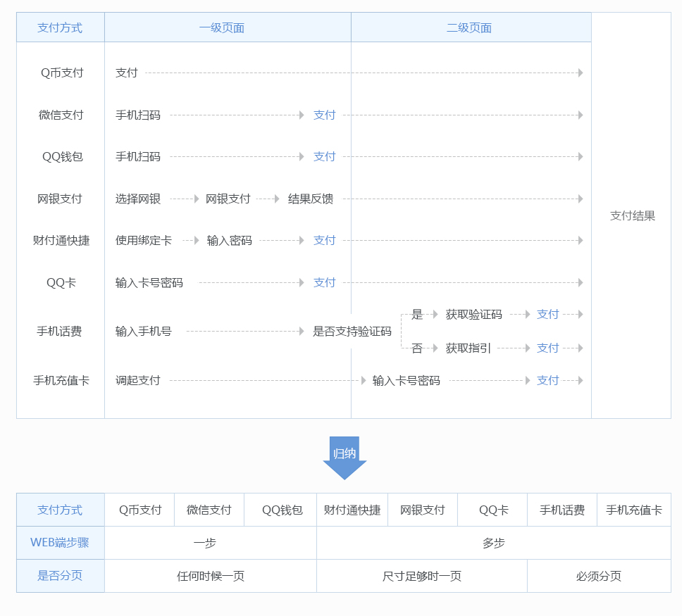
Task: Select QQ卡 row label in flow table
Action: 61,282
